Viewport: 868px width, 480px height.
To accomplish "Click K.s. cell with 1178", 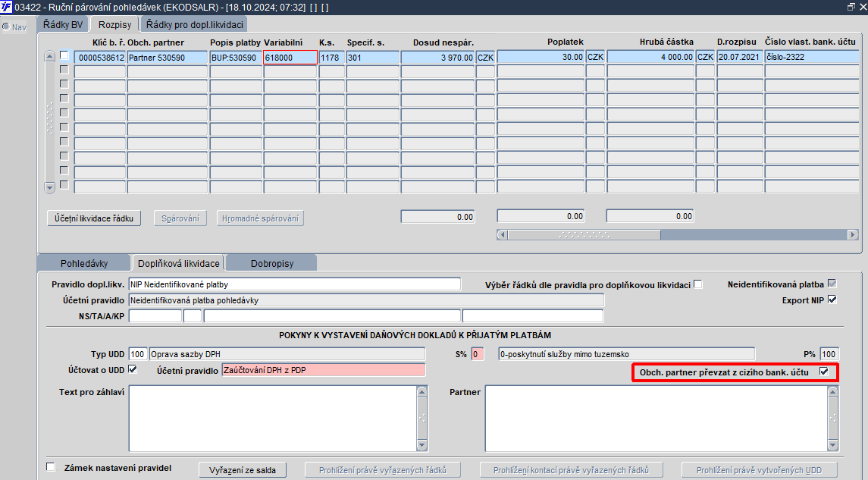I will 331,57.
